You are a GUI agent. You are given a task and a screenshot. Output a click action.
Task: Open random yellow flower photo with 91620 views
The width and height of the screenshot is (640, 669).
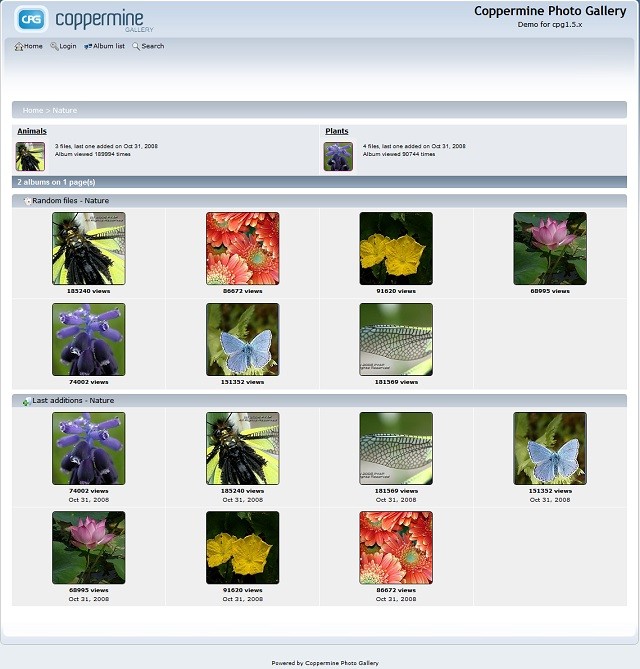[396, 248]
